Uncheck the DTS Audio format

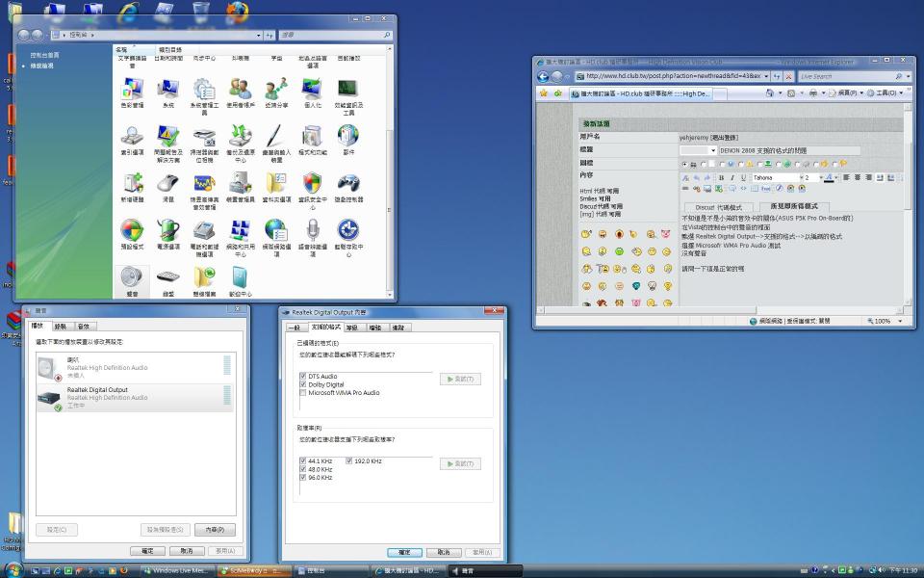click(x=303, y=376)
